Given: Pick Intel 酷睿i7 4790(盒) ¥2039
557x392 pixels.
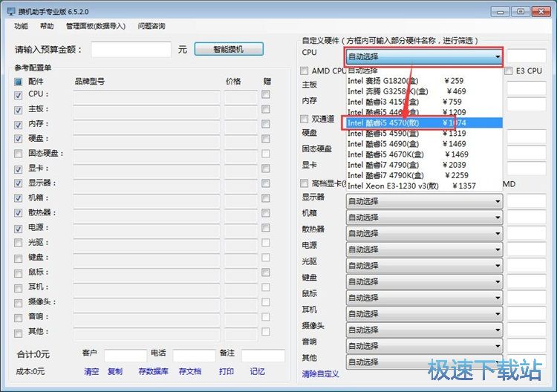Looking at the screenshot, I should pos(424,165).
